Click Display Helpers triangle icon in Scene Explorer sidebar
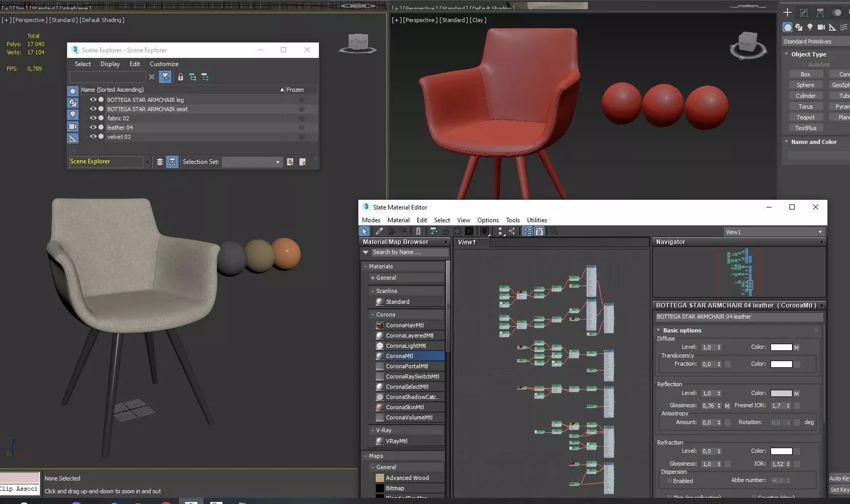The width and height of the screenshot is (850, 504). coord(73,138)
